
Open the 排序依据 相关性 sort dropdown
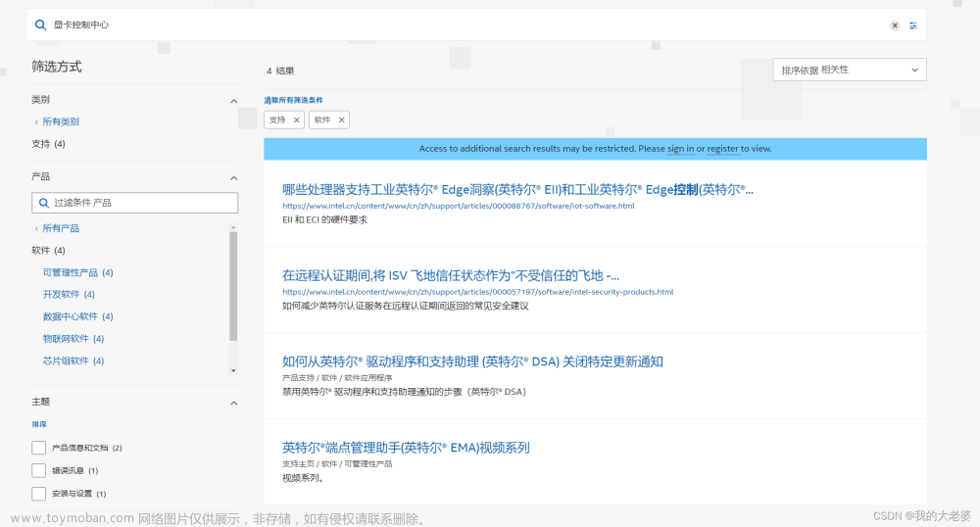click(850, 70)
